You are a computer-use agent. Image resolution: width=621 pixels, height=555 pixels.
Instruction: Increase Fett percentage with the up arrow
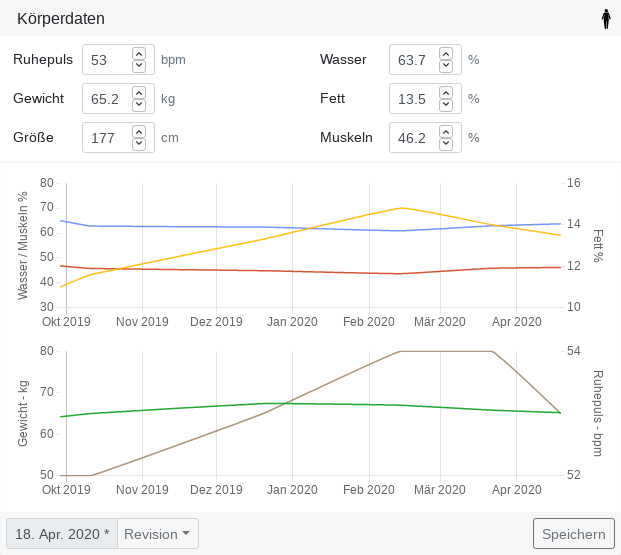[446, 92]
